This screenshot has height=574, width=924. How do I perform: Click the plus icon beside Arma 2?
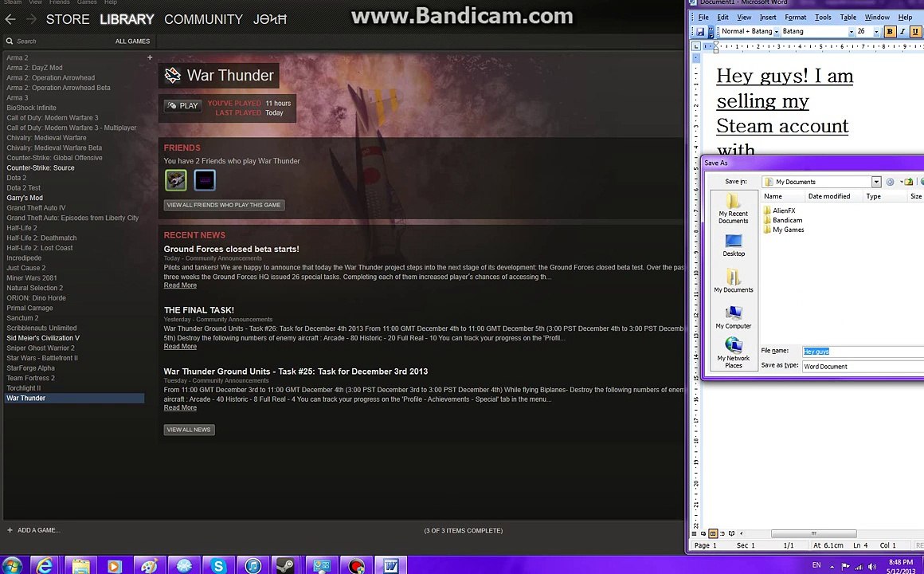pos(150,57)
